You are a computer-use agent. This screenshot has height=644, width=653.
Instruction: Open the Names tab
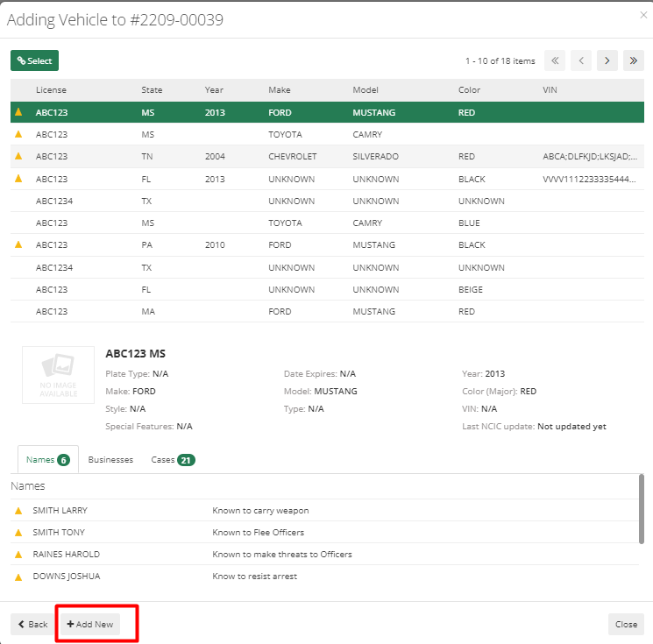pyautogui.click(x=48, y=460)
